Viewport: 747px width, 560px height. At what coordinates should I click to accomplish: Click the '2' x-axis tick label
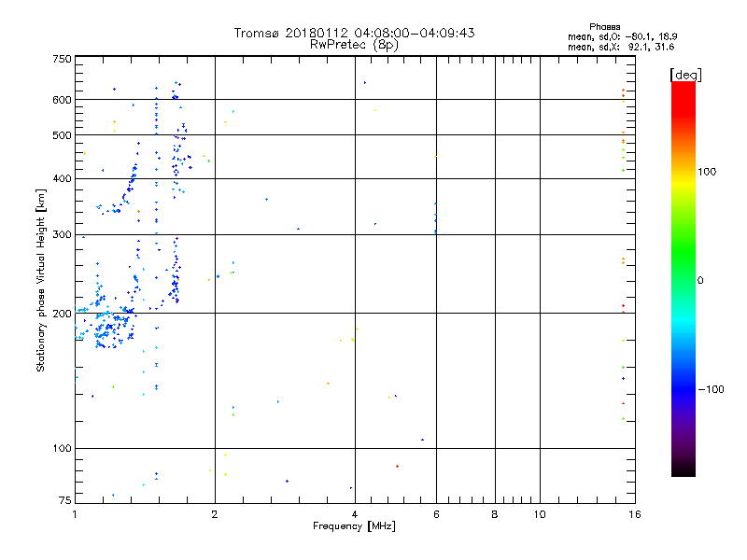click(x=215, y=514)
